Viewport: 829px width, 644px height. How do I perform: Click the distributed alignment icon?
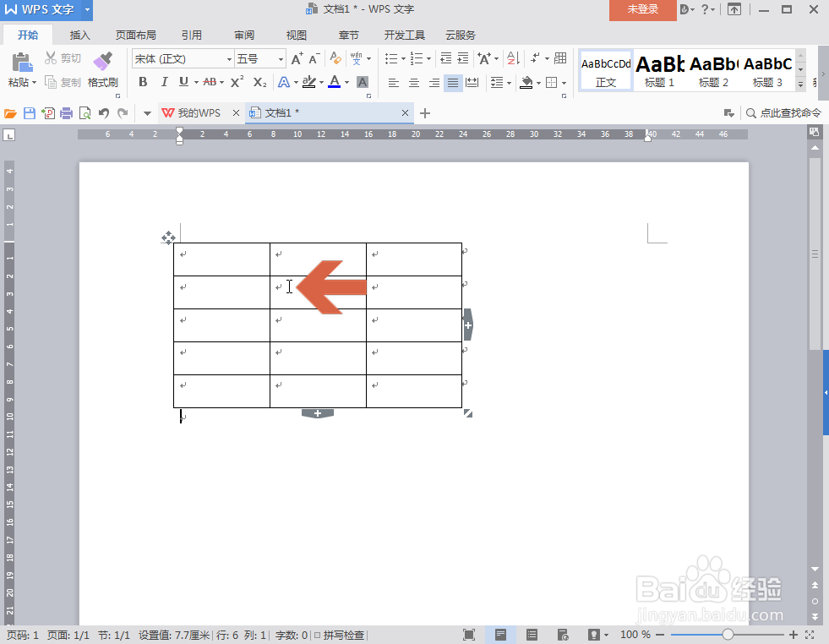472,83
